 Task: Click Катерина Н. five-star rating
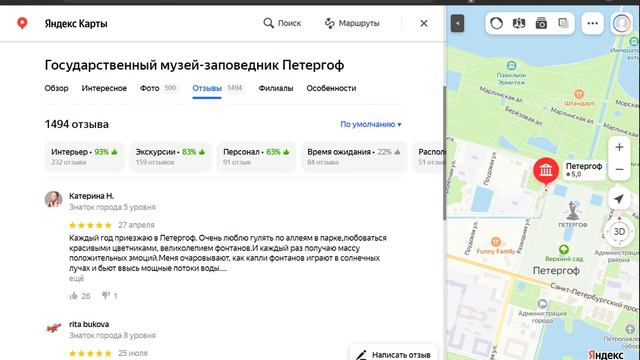point(90,225)
